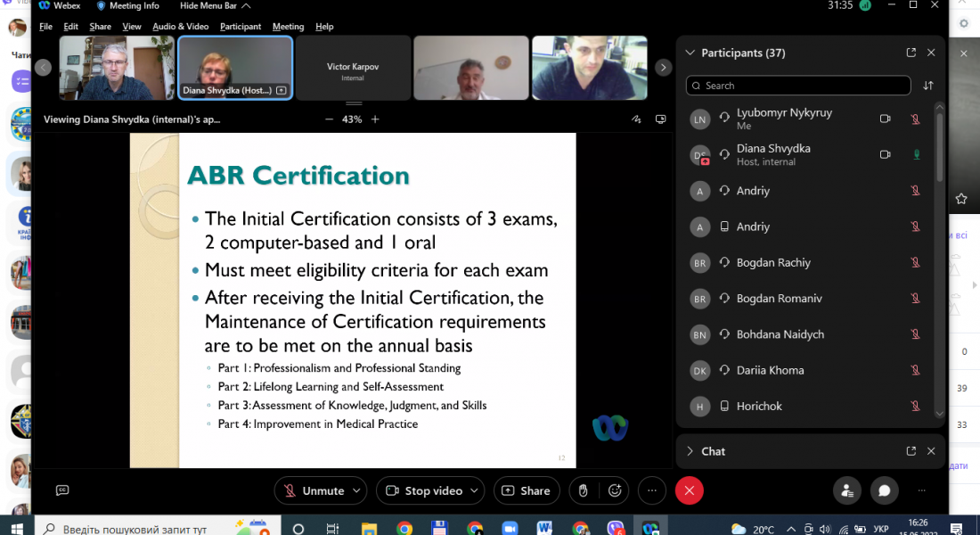Zoom in shared content with plus
The image size is (980, 535).
(x=375, y=119)
